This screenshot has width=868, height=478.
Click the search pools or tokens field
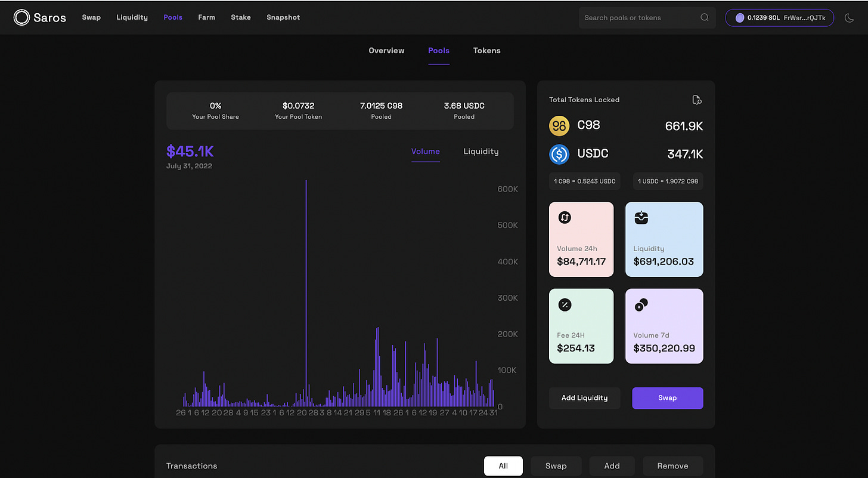point(647,17)
